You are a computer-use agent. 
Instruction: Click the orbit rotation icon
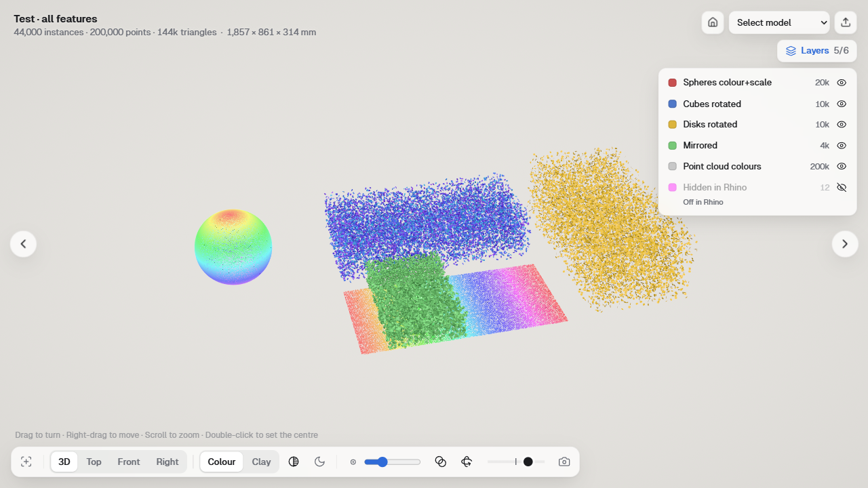pos(467,462)
